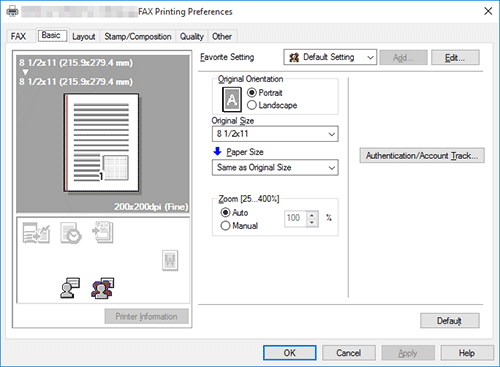Switch to the Layout tab

[x=84, y=36]
